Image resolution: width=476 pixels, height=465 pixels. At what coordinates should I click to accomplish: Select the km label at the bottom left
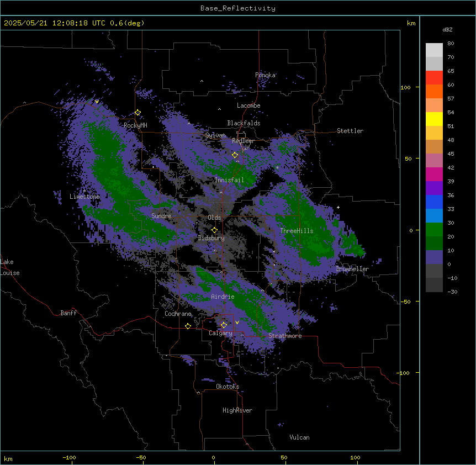[x=8, y=459]
